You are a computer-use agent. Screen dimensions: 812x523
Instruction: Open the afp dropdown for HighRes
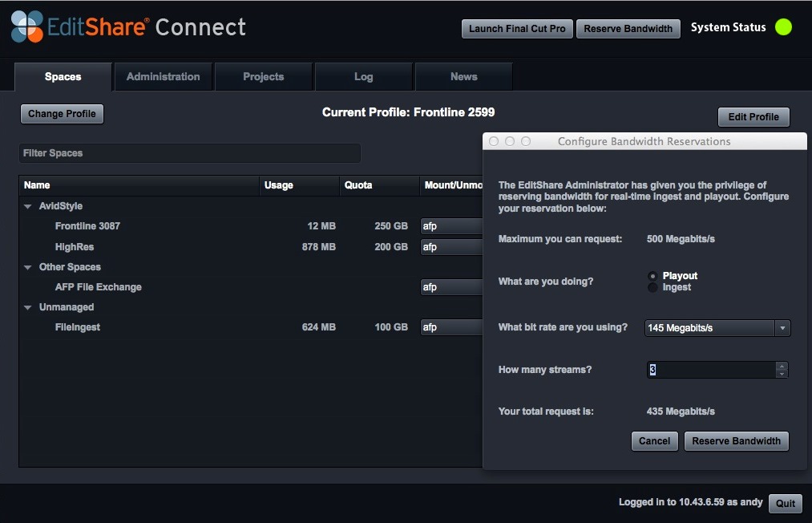pyautogui.click(x=451, y=247)
